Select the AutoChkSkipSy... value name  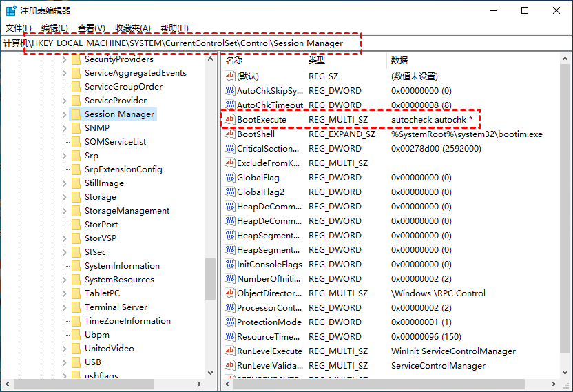(270, 91)
